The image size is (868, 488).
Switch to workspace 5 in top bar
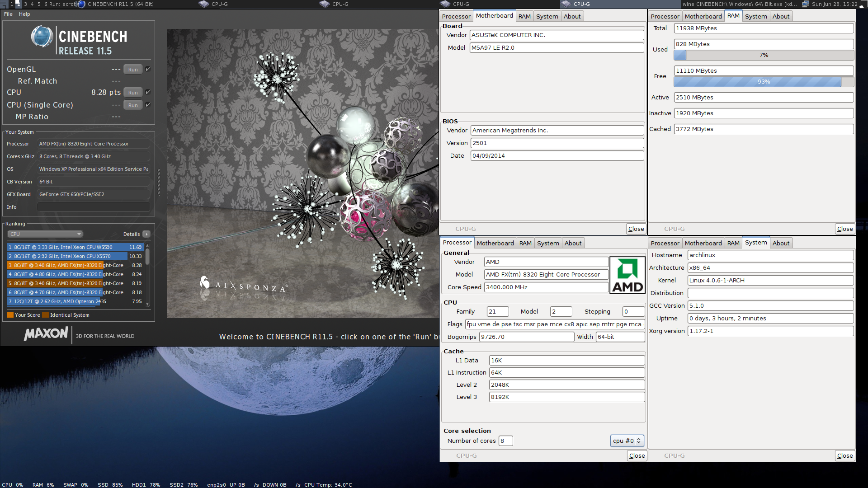tap(39, 4)
